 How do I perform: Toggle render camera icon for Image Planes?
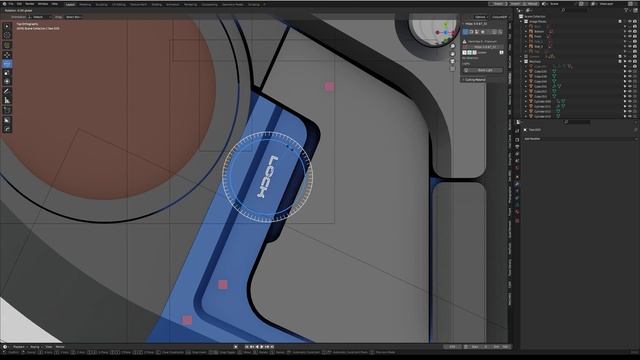(635, 21)
